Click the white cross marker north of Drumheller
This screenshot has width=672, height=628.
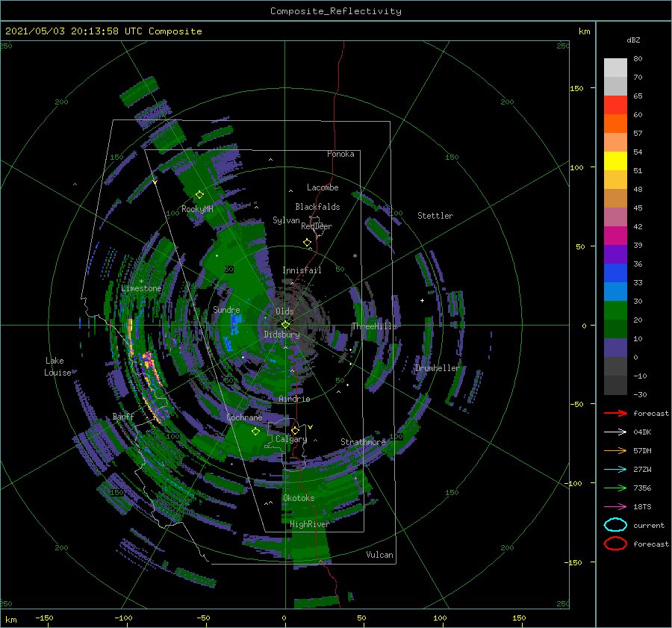pyautogui.click(x=422, y=300)
